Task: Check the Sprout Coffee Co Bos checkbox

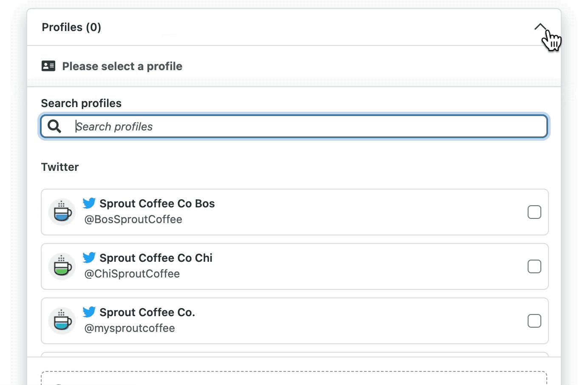Action: [x=534, y=212]
